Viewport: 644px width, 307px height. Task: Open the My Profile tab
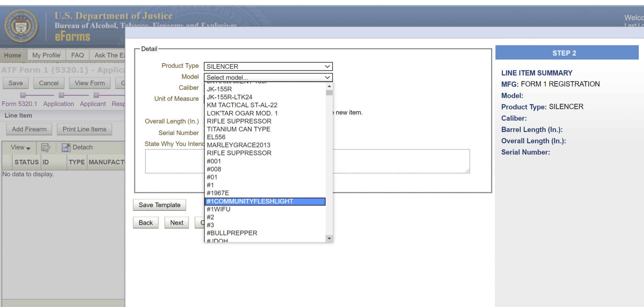(x=46, y=55)
